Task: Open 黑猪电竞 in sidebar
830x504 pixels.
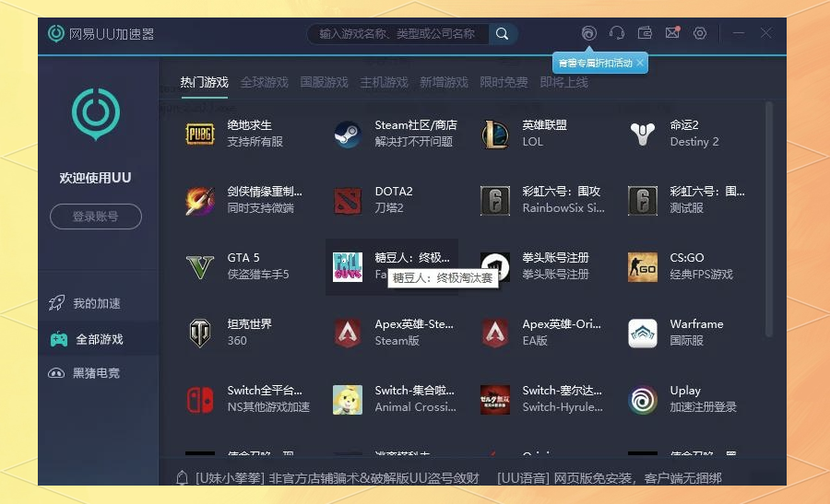Action: 98,373
